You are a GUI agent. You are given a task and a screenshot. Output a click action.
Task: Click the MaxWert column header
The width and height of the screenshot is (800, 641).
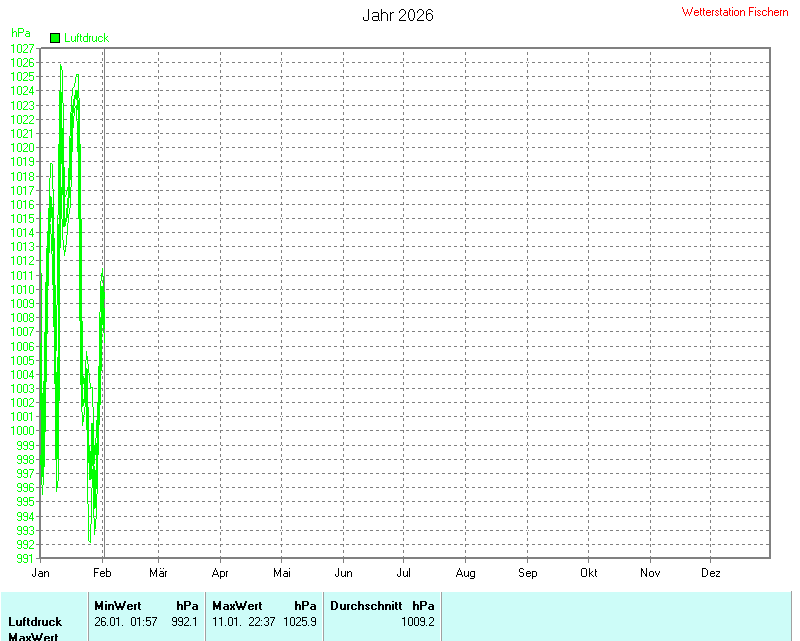click(x=237, y=606)
